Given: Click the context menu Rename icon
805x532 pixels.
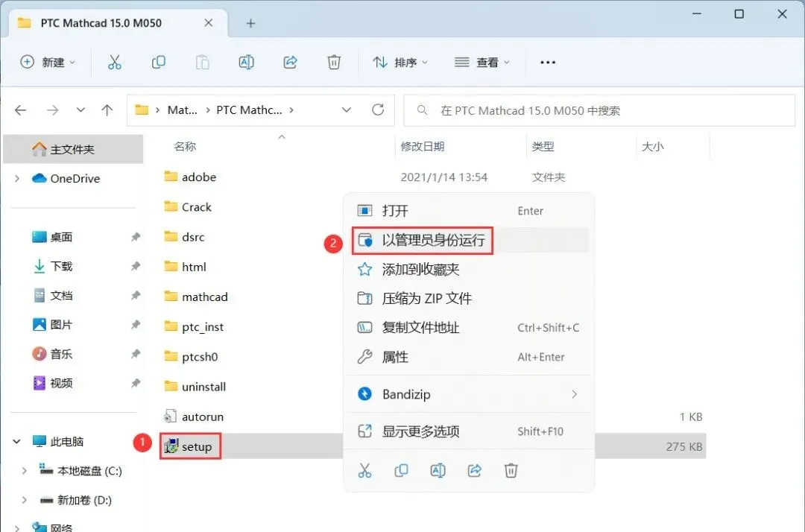Looking at the screenshot, I should coord(438,470).
